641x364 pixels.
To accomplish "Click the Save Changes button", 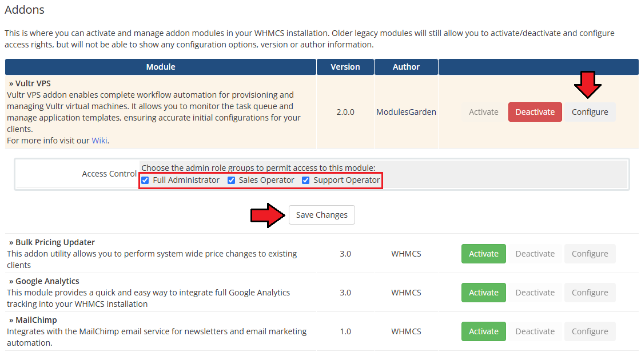I will click(x=322, y=215).
